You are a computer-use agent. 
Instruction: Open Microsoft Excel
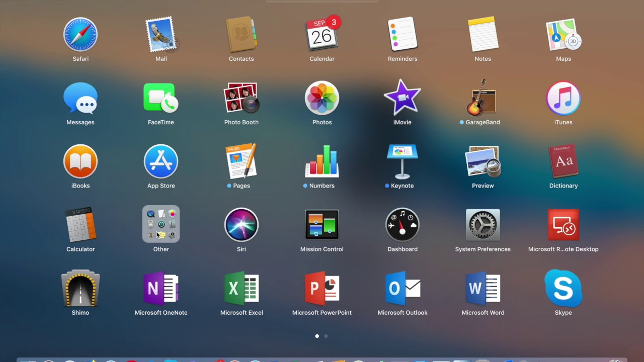(x=242, y=288)
